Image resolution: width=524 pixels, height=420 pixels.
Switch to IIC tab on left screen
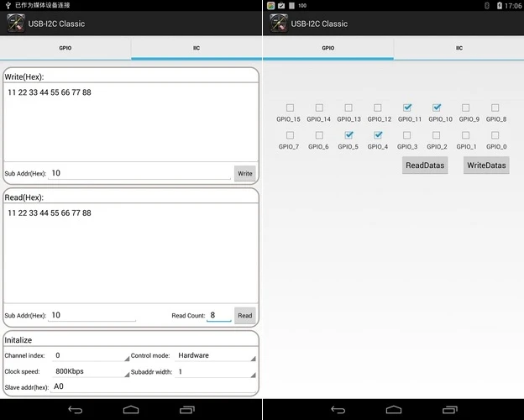point(196,48)
